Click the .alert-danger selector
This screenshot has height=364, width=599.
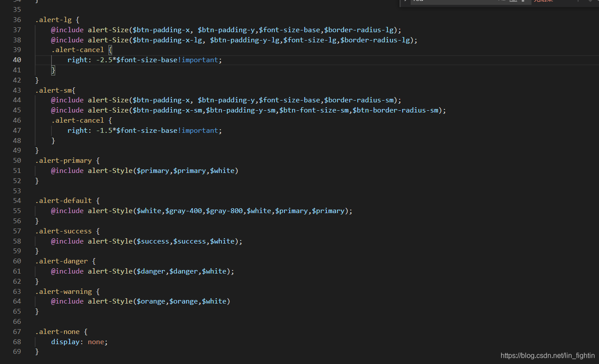61,261
